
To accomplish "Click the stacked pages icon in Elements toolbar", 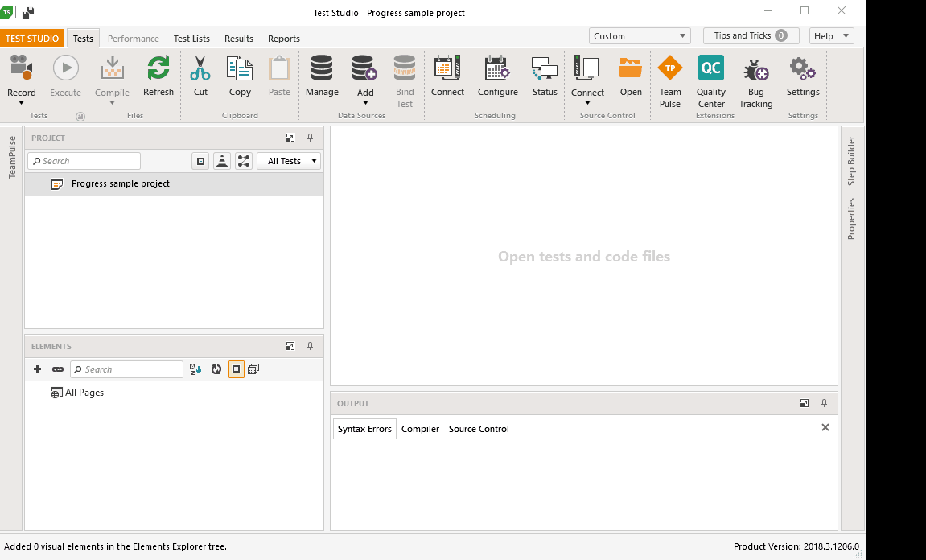I will tap(253, 369).
